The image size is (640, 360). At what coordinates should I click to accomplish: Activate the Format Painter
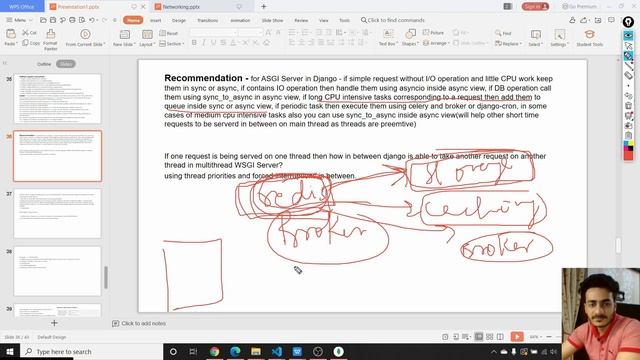(51, 40)
